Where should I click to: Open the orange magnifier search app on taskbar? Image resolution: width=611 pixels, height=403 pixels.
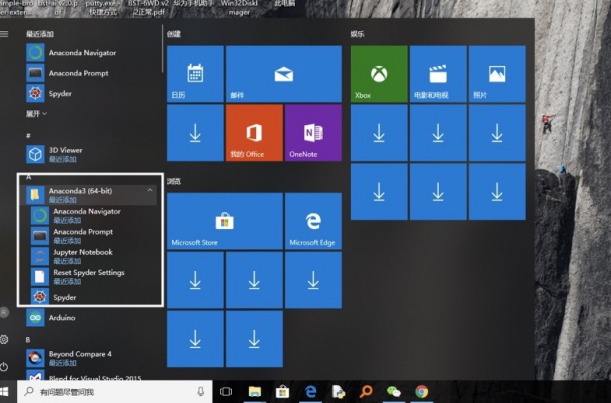(x=366, y=391)
